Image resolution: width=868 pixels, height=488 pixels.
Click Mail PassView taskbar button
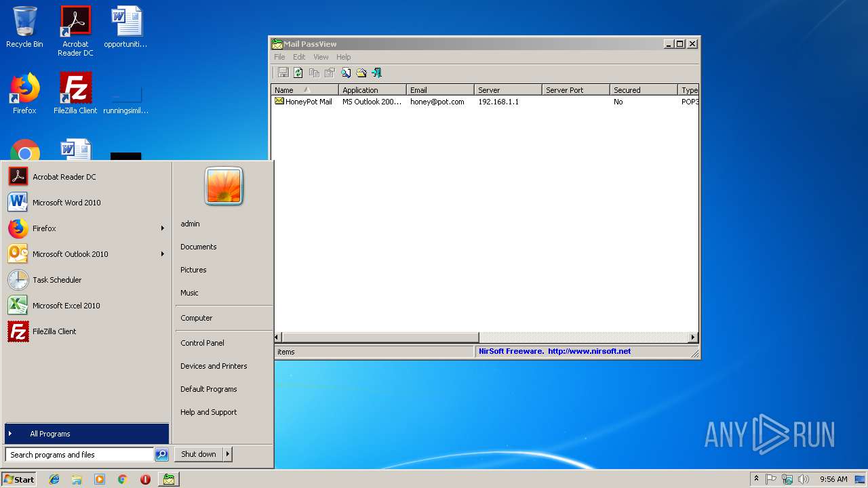(x=169, y=479)
